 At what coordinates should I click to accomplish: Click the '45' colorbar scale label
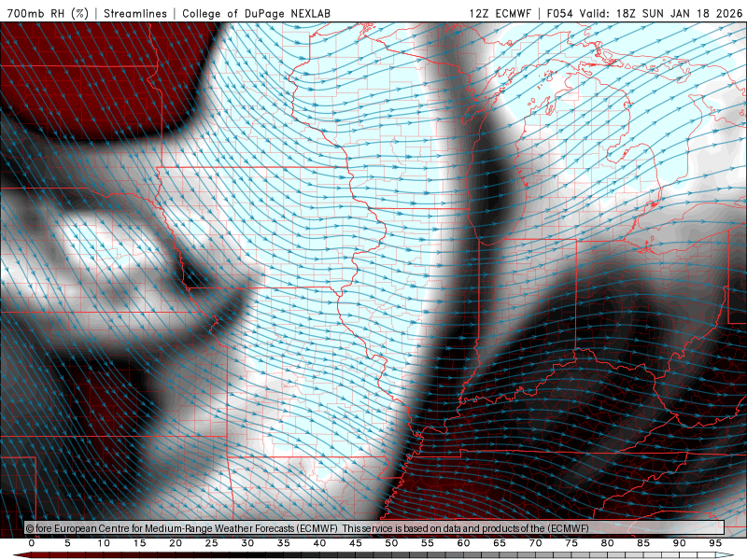[x=356, y=543]
